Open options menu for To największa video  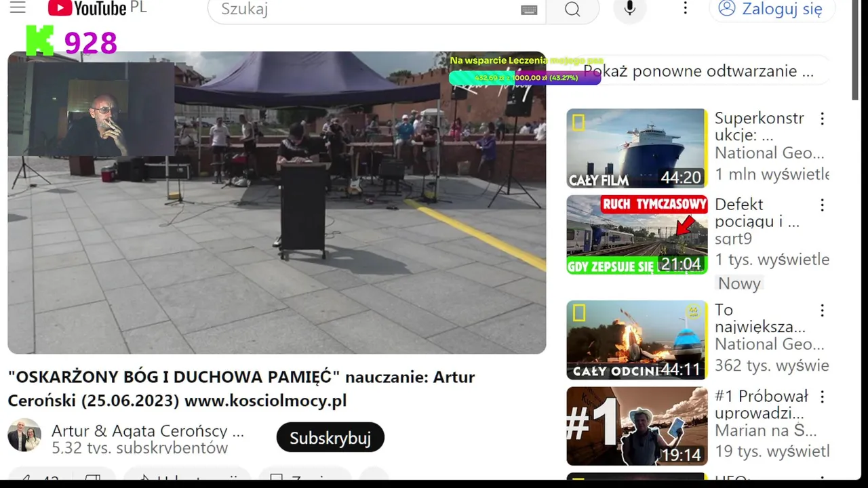coord(822,310)
